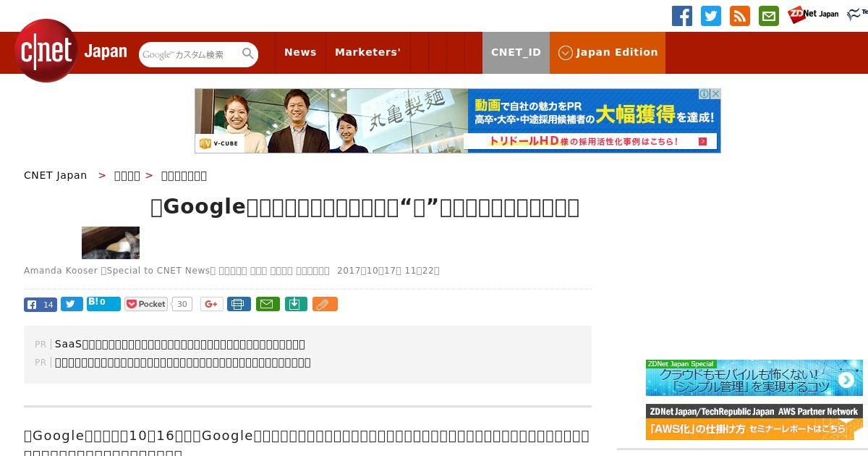Viewport: 868px width, 456px height.
Task: Save article to Pocket
Action: 146,304
